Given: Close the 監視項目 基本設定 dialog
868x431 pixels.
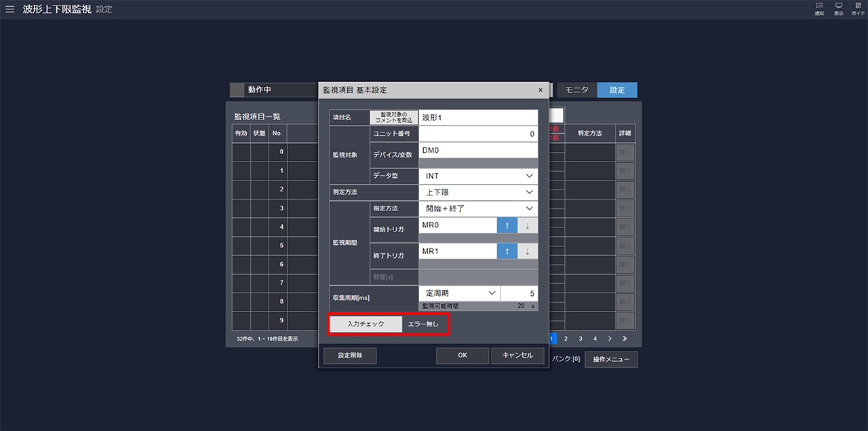Looking at the screenshot, I should 540,90.
